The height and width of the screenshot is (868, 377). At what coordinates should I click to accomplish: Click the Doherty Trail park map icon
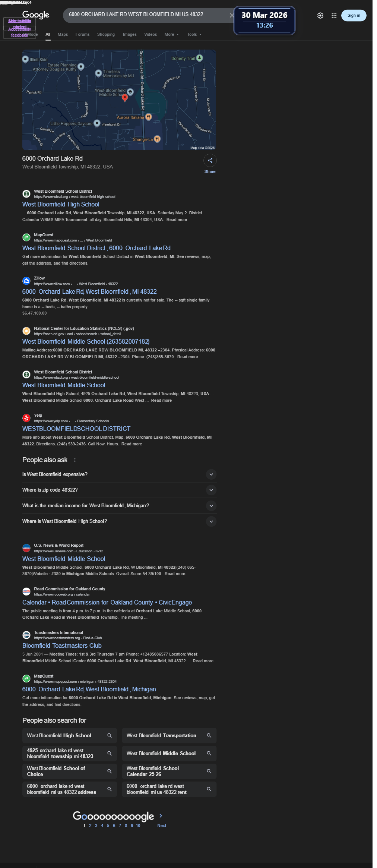(x=200, y=58)
